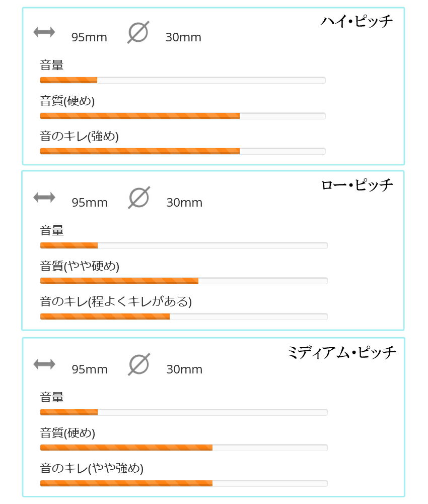Click the diameter icon in ロー・ピッチ card
428x504 pixels.
pyautogui.click(x=139, y=197)
